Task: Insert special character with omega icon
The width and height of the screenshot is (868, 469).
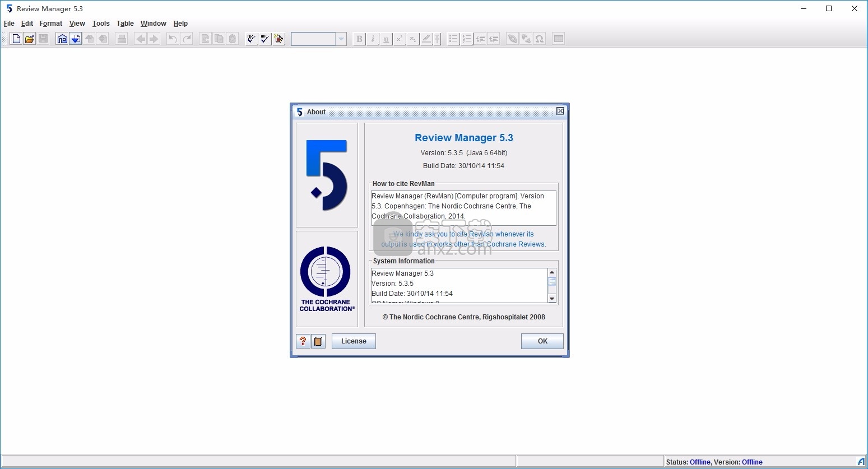Action: 540,39
